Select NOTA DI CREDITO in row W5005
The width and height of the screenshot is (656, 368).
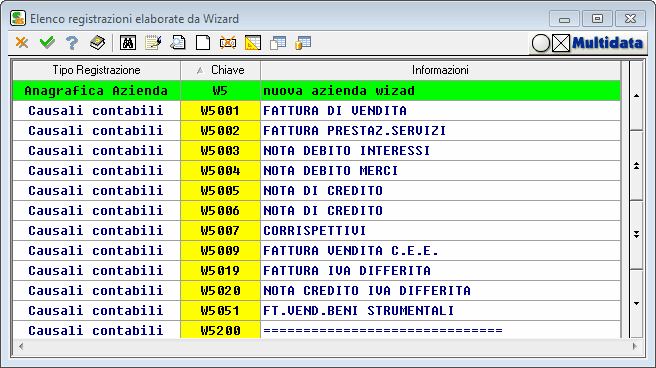440,191
